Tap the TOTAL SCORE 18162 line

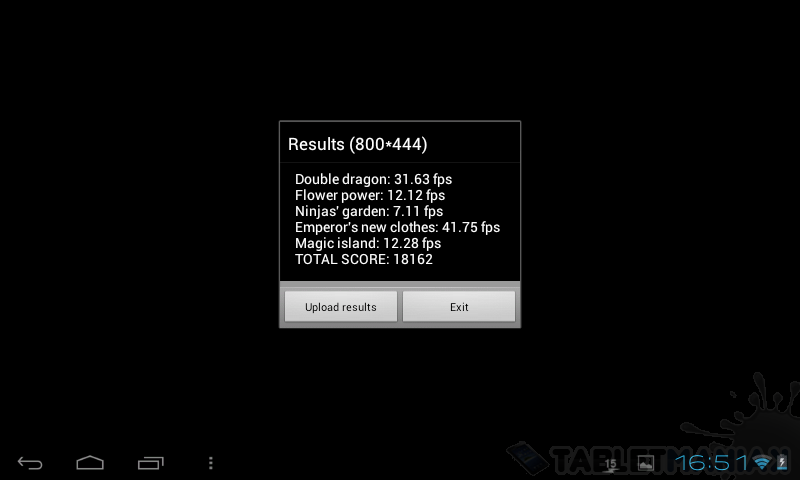[x=364, y=259]
